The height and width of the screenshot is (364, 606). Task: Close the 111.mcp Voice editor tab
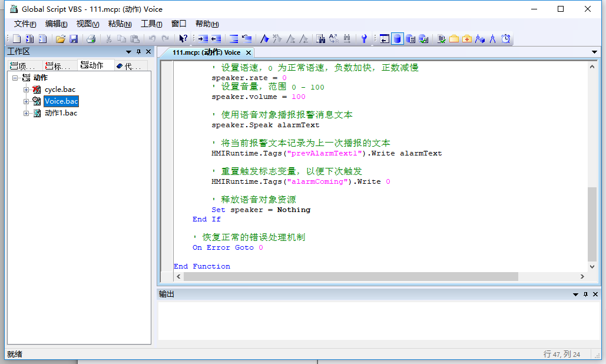(x=248, y=52)
